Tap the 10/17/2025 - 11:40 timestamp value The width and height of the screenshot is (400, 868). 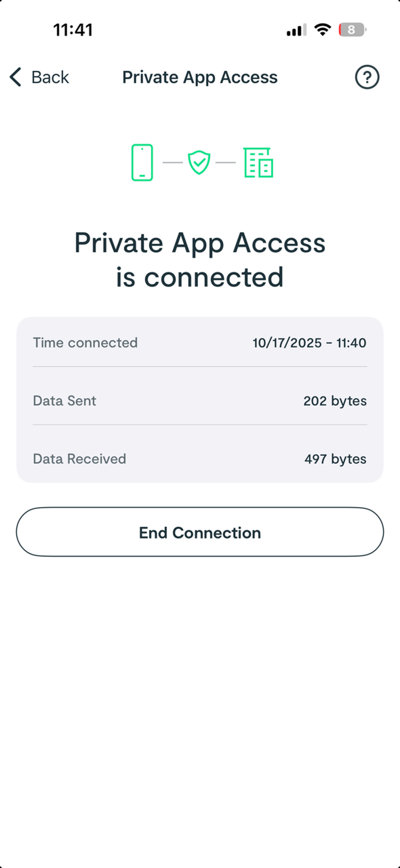point(309,343)
